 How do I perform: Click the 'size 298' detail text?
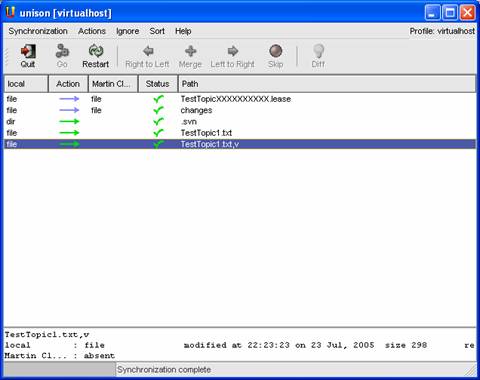[406, 345]
